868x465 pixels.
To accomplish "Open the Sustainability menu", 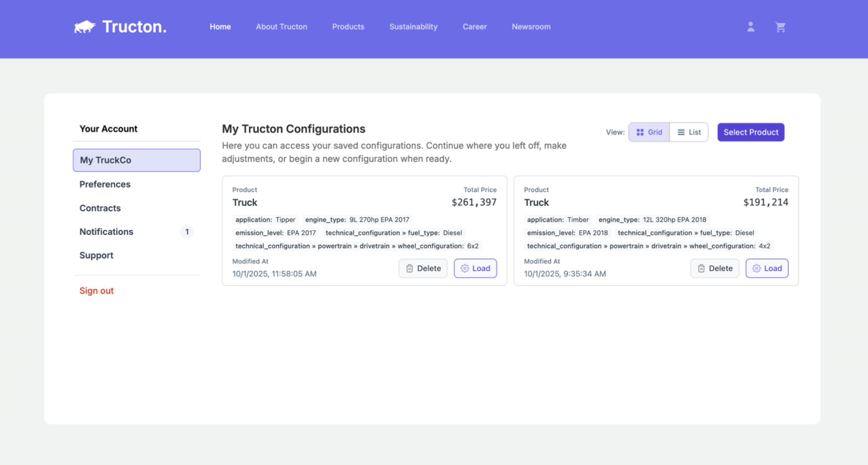I will [413, 27].
